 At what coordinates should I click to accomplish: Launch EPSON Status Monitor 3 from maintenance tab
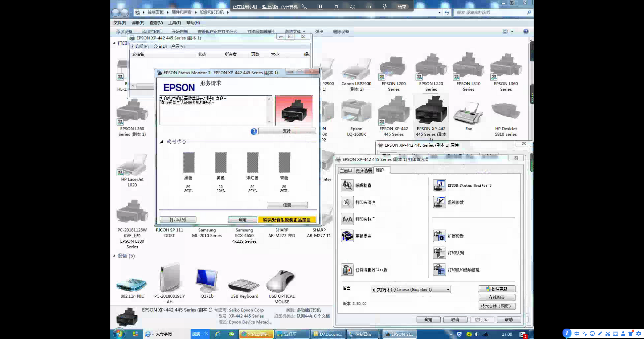pos(439,185)
